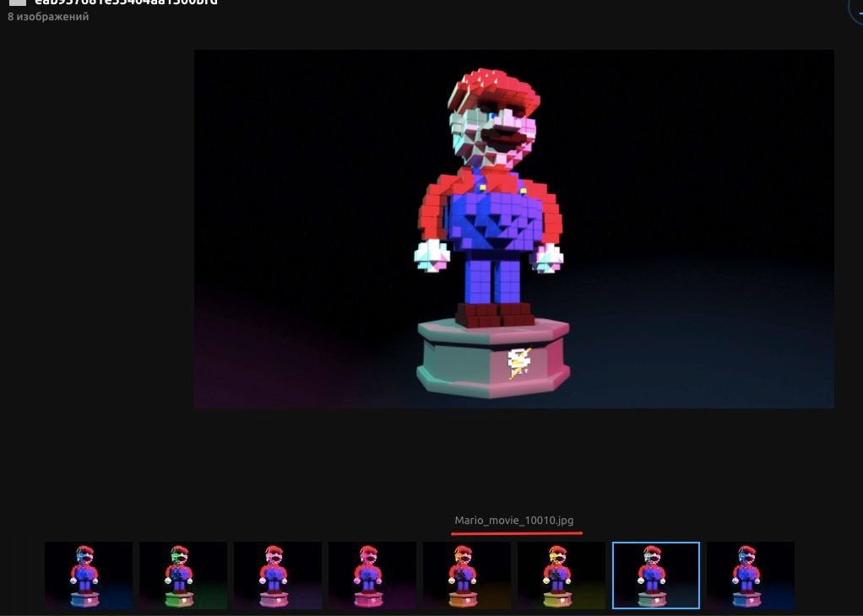Select the third thumbnail, with the light pink face
Screen dimensions: 863x616
(278, 575)
